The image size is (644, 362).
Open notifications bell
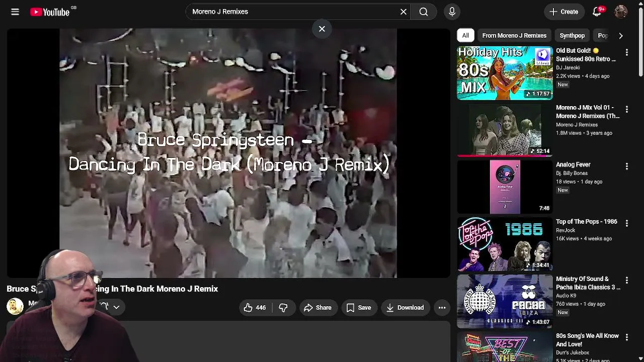pos(597,12)
